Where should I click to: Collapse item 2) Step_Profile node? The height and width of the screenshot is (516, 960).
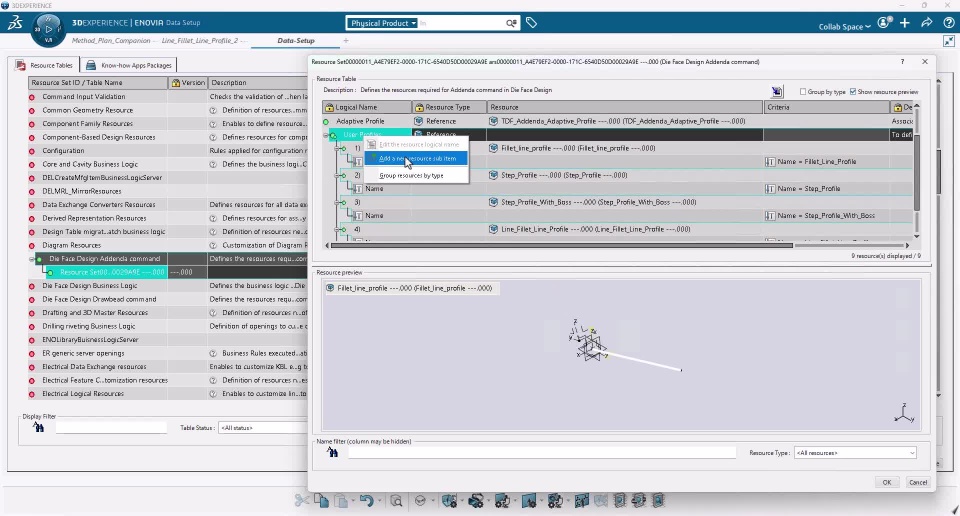tap(337, 175)
